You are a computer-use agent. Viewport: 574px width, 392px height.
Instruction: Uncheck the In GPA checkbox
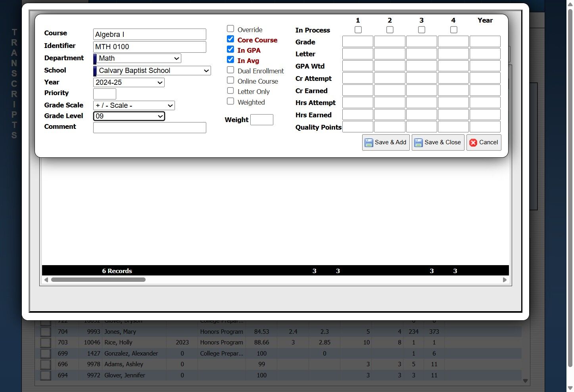pyautogui.click(x=230, y=49)
